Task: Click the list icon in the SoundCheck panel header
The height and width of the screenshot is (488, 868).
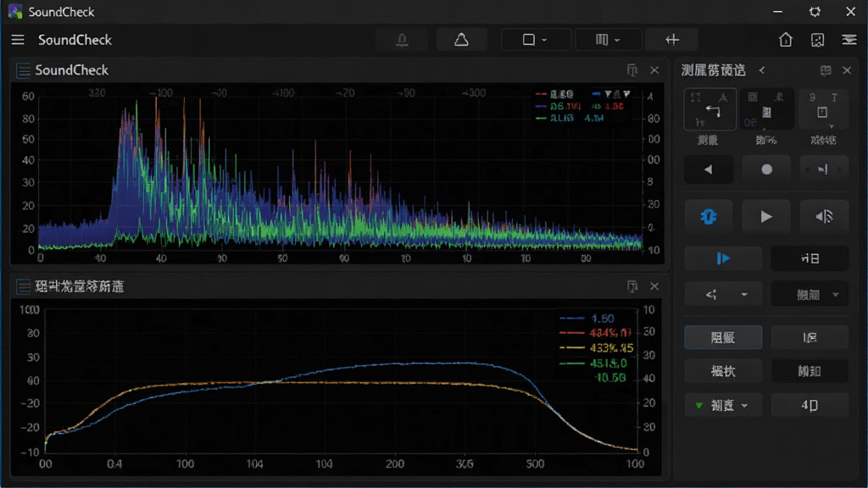Action: click(23, 71)
